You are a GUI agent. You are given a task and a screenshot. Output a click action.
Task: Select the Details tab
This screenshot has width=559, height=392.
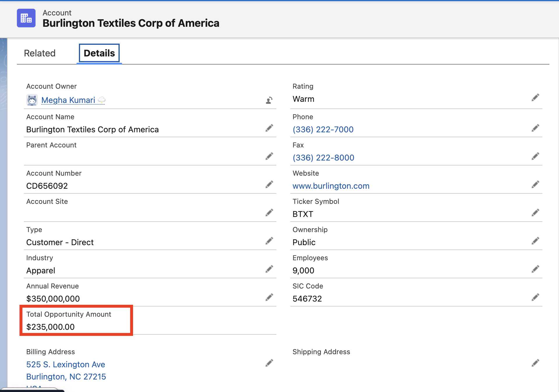[99, 53]
